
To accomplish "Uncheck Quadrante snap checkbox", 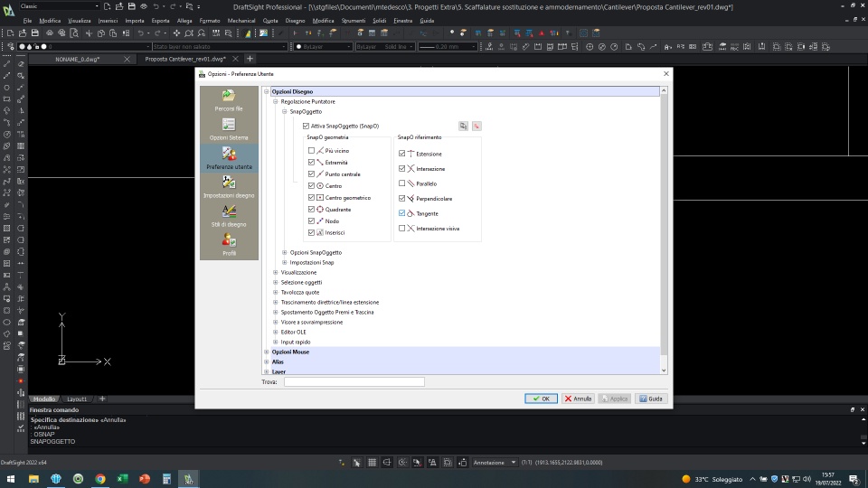I will coord(311,209).
